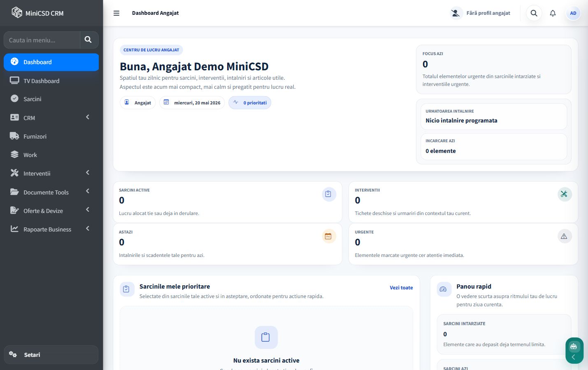Click the Furnizori truck icon
The height and width of the screenshot is (370, 588).
(14, 136)
